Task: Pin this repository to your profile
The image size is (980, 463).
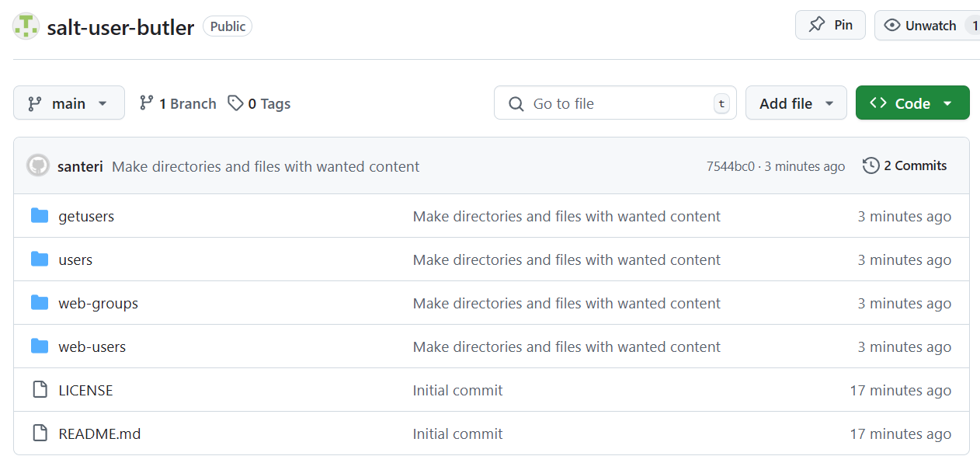Action: pyautogui.click(x=830, y=25)
